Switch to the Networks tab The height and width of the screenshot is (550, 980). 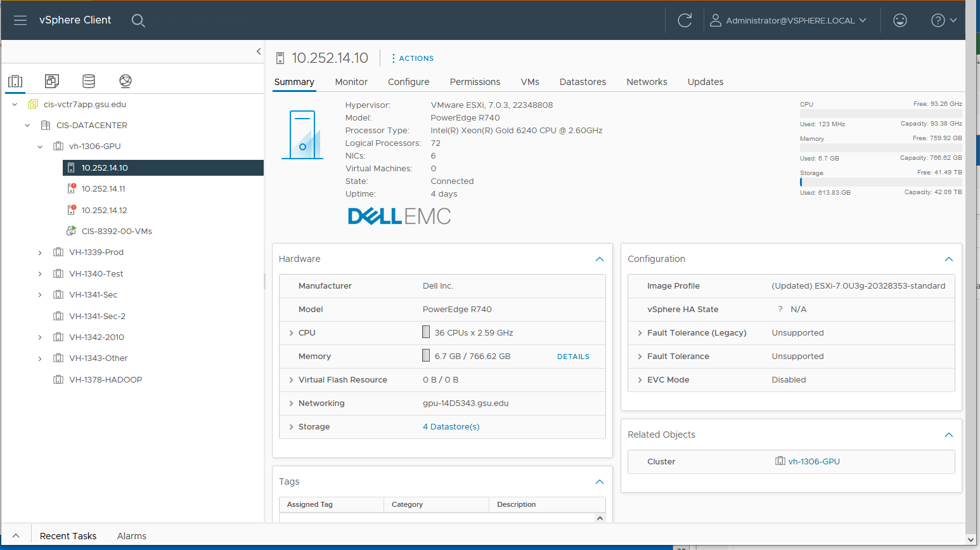[647, 82]
